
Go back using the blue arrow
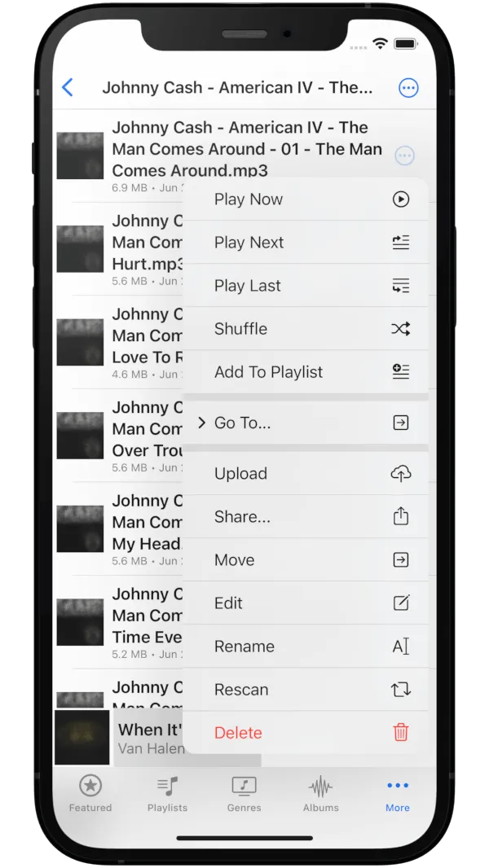tap(67, 87)
